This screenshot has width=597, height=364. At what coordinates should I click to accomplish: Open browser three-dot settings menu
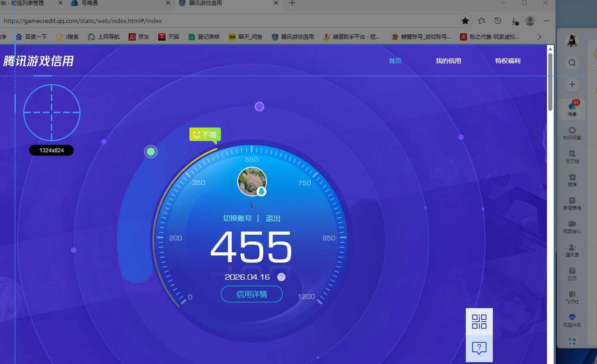546,21
